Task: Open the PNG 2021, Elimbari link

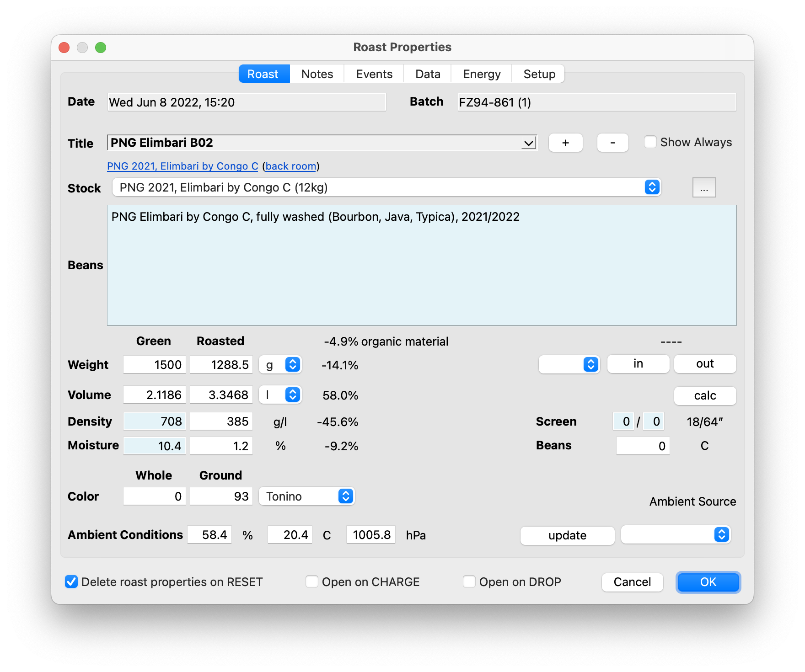Action: point(182,166)
